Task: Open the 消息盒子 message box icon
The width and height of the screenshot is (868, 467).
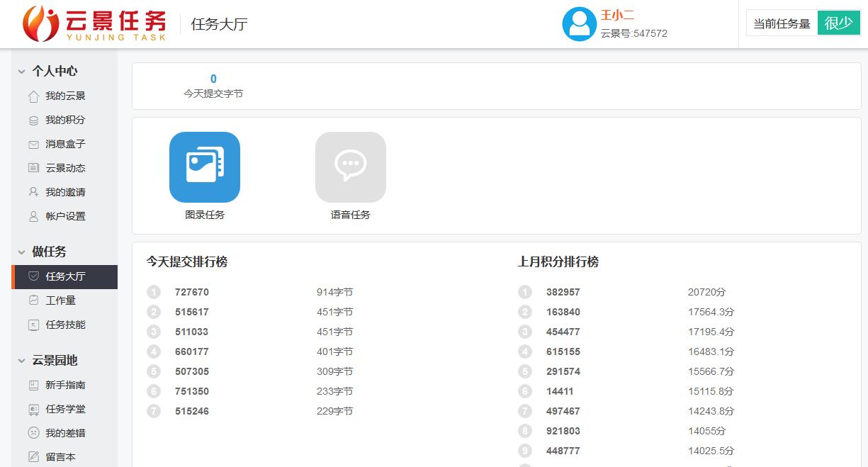Action: pos(34,144)
